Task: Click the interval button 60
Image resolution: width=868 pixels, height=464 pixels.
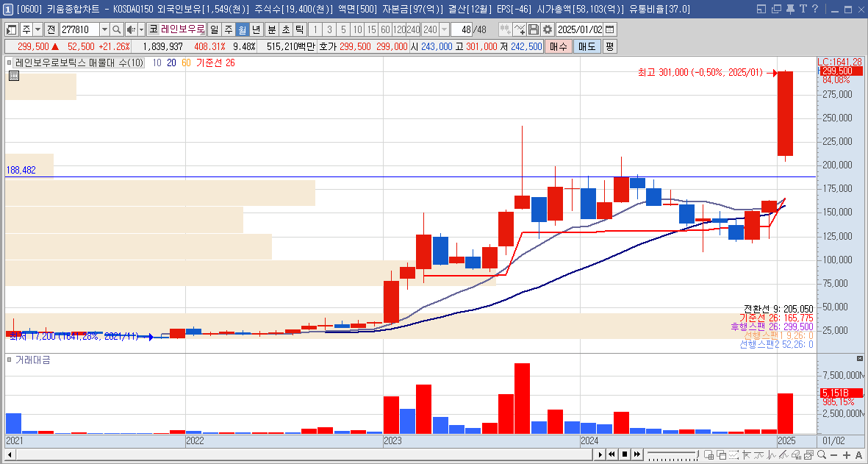Action: pos(385,29)
